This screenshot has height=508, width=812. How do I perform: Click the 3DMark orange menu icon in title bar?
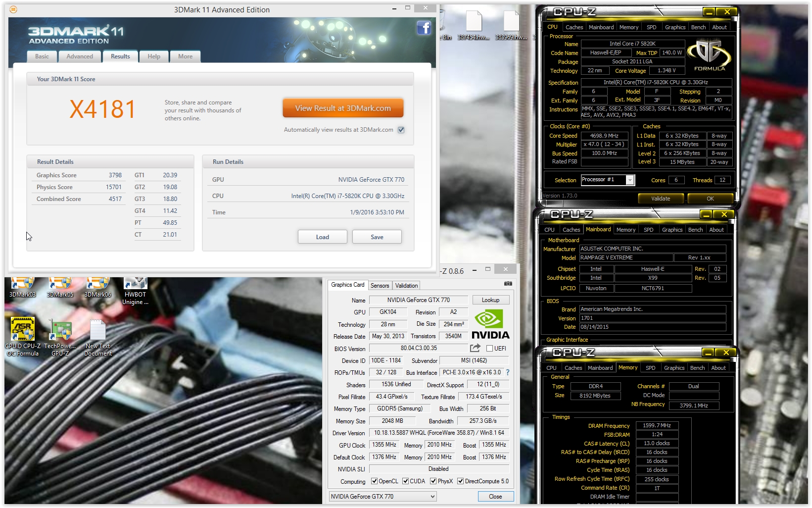[13, 9]
